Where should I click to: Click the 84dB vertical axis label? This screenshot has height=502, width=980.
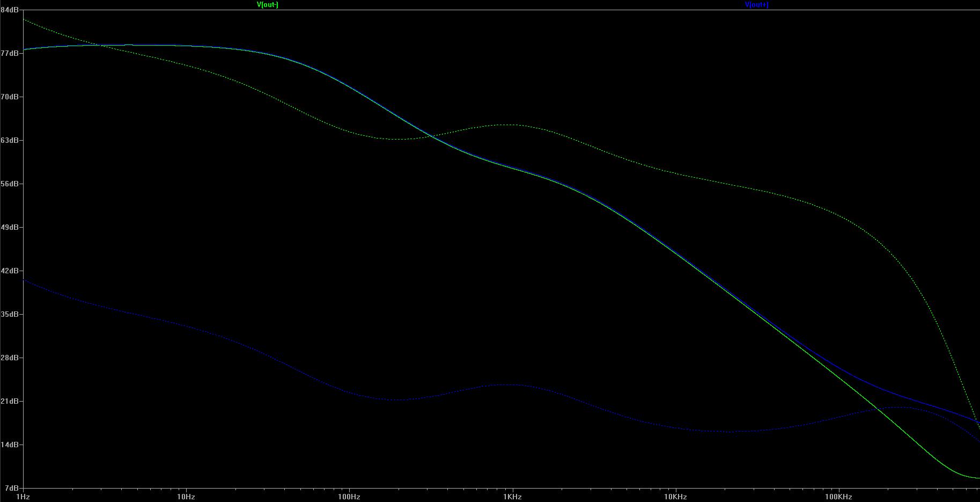point(9,10)
